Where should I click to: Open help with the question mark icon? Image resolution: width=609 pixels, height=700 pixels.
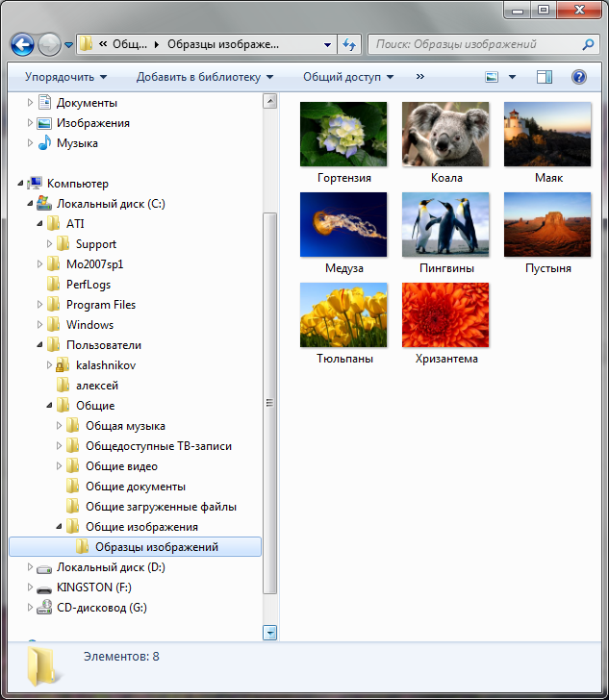(x=578, y=77)
